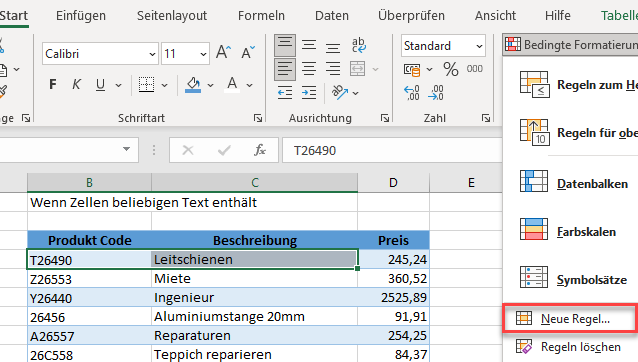The width and height of the screenshot is (638, 362).
Task: Open Schriftart dialog launcher
Action: (258, 118)
